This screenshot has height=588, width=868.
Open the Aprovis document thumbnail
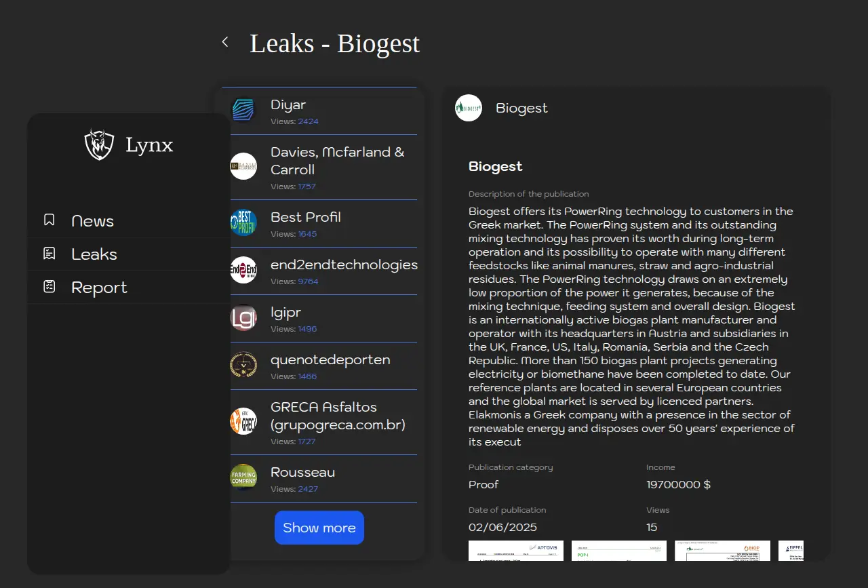pyautogui.click(x=516, y=551)
